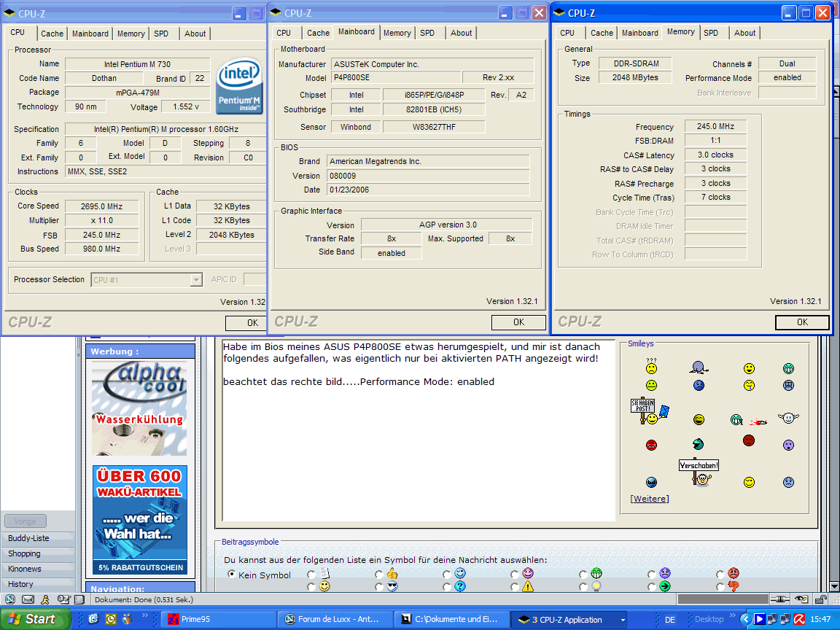Click the DE language indicator in taskbar
The image size is (840, 630).
tap(669, 620)
